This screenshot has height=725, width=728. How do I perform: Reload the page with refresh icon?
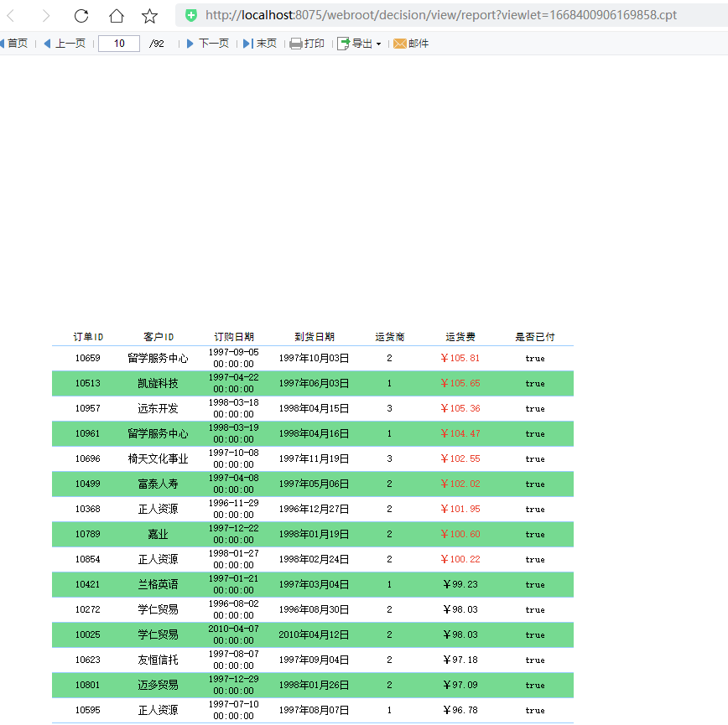coord(81,16)
